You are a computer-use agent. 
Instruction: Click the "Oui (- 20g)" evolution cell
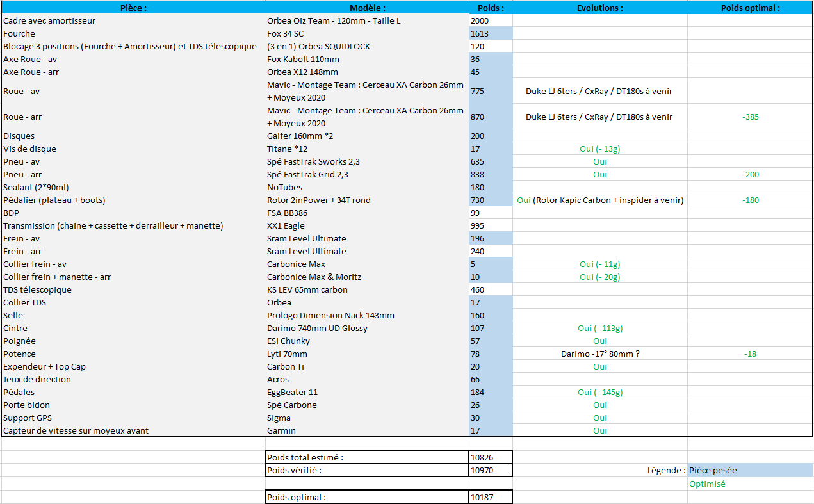pos(600,277)
